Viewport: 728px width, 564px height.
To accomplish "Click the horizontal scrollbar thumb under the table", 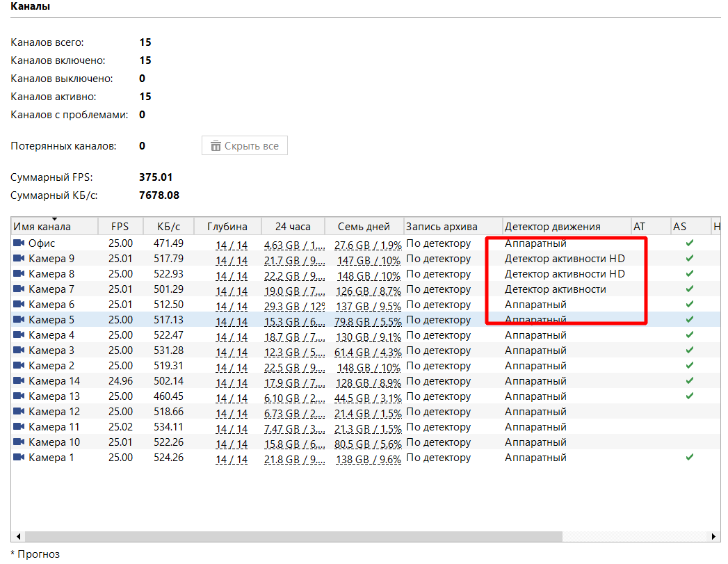I will point(292,537).
